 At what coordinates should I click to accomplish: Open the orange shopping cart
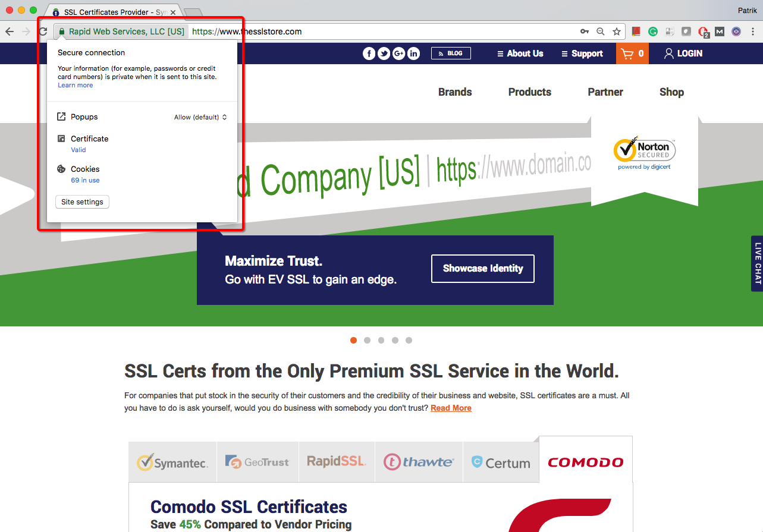pyautogui.click(x=632, y=53)
